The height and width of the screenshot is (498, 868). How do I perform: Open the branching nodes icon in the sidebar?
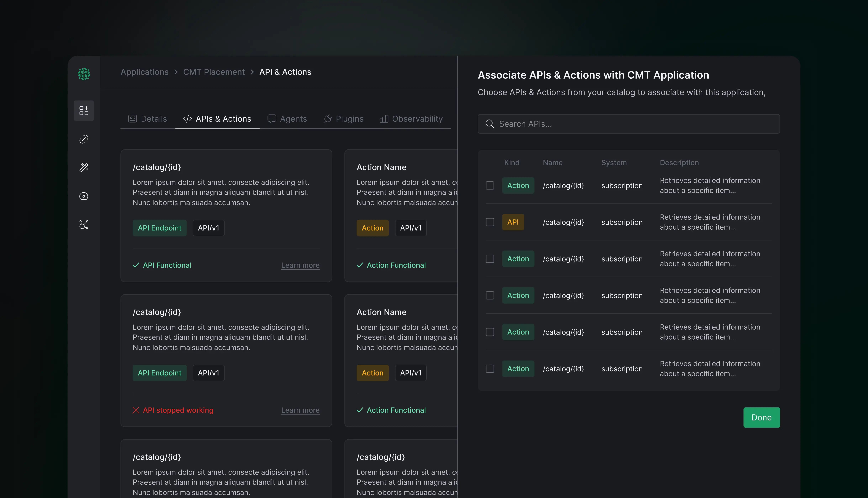click(84, 225)
